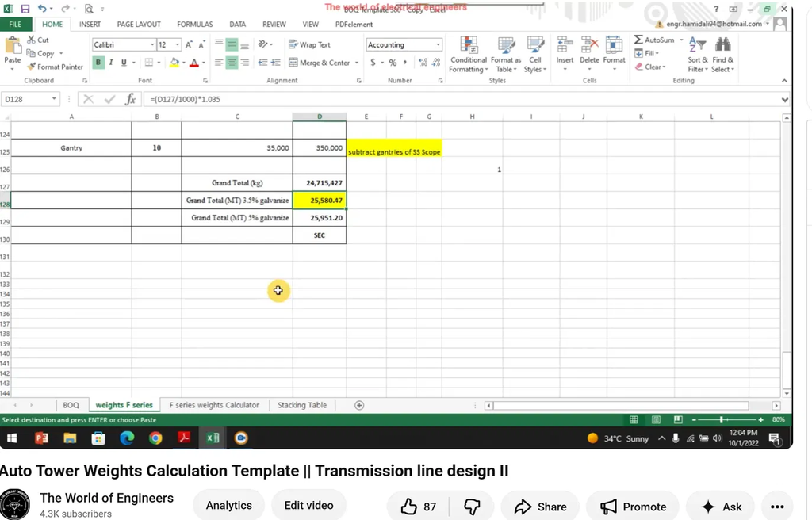
Task: Open BOQ sheet tab
Action: (71, 405)
